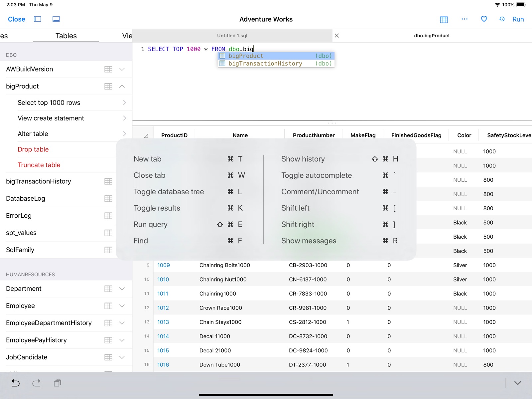Switch to Untitled 1.sql tab
Screen dimensions: 532x399
pyautogui.click(x=232, y=36)
